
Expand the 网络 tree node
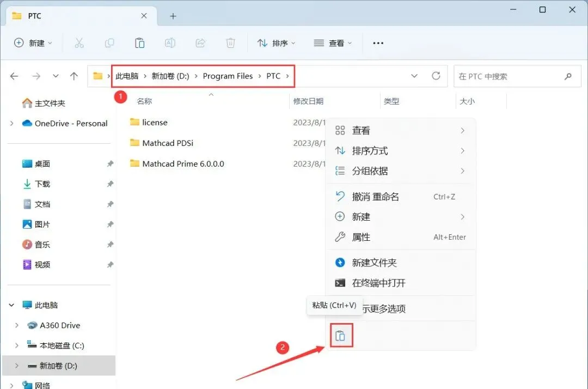[11, 385]
